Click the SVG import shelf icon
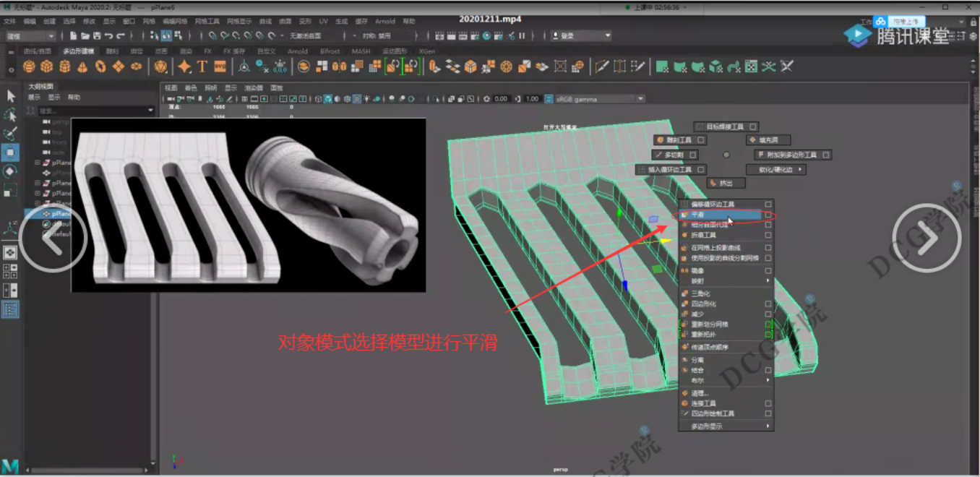 tap(220, 66)
